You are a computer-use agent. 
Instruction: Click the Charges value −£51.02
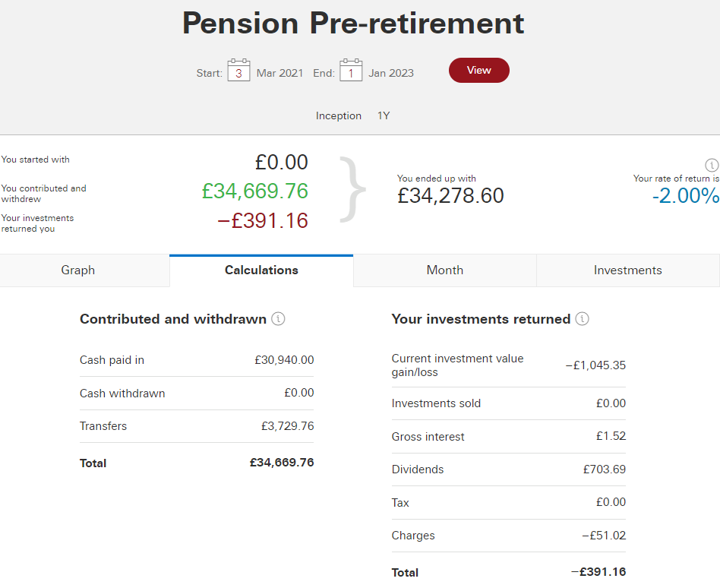[x=604, y=536]
